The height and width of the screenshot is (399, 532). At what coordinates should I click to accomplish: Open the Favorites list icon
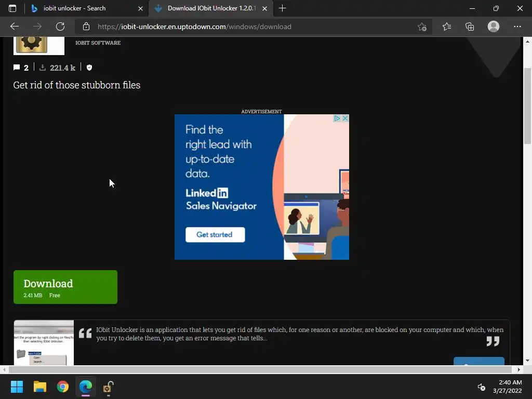pos(447,26)
